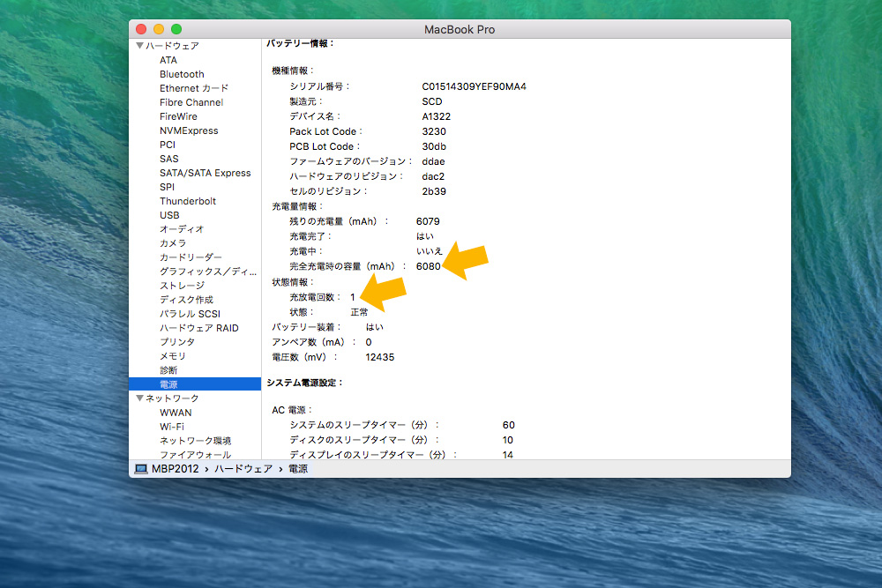
Task: Open ネットワーク環境 entry
Action: 195,440
